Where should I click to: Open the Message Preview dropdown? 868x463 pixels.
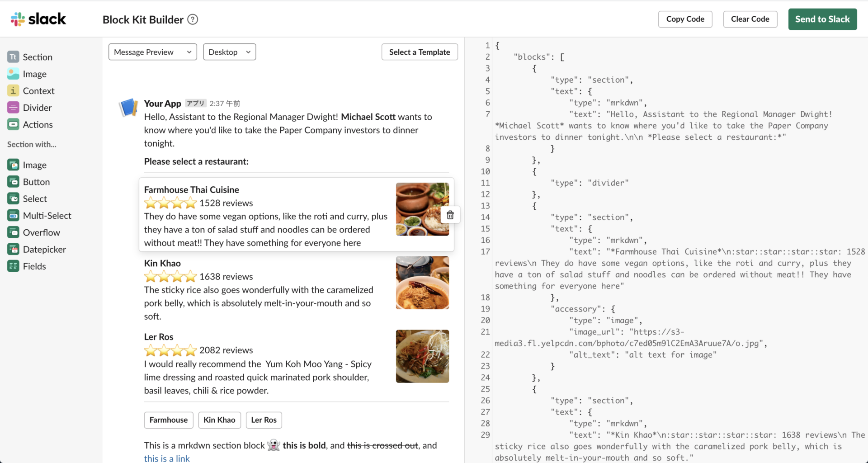[x=152, y=52]
